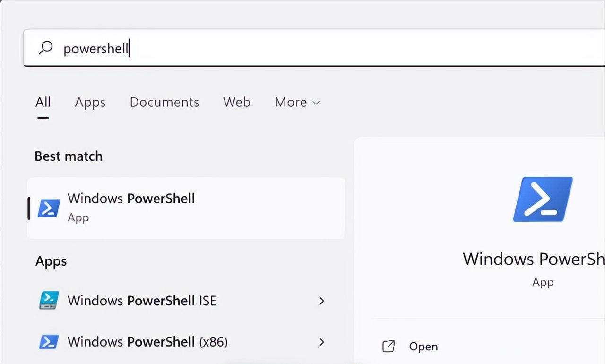Click the large PowerShell icon in preview panel

point(542,199)
